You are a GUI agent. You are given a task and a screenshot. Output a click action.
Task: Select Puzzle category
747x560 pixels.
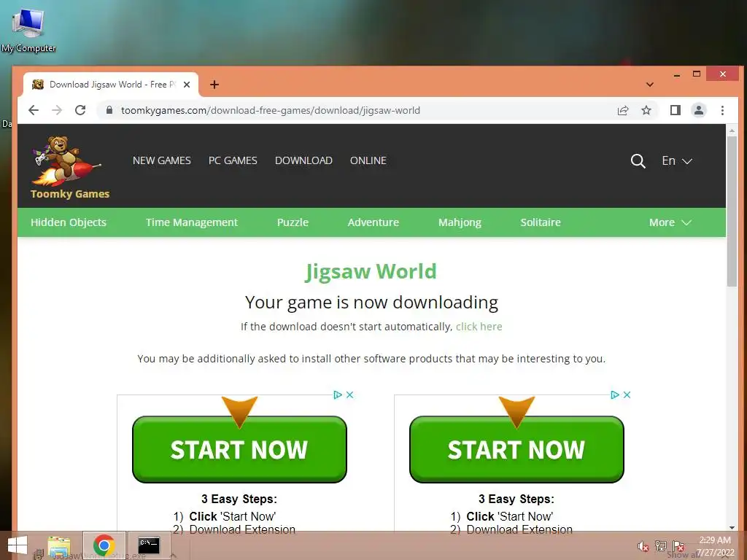[293, 222]
